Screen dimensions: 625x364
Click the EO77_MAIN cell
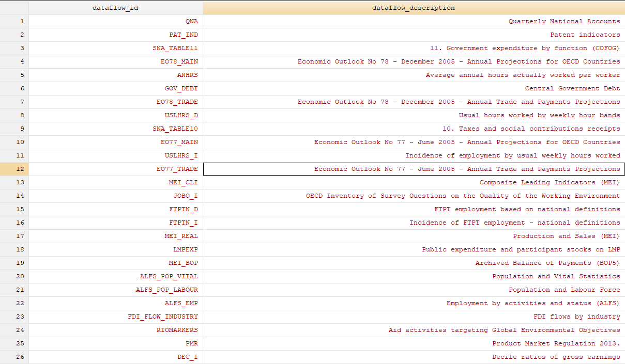[x=115, y=142]
